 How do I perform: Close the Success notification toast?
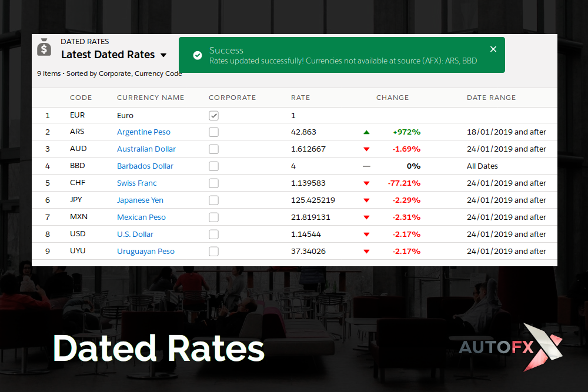[493, 49]
